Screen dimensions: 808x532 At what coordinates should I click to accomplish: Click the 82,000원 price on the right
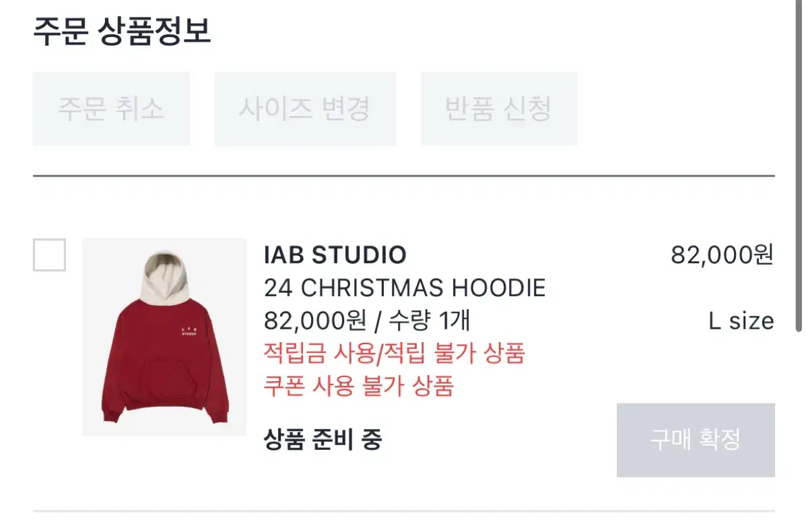(722, 255)
